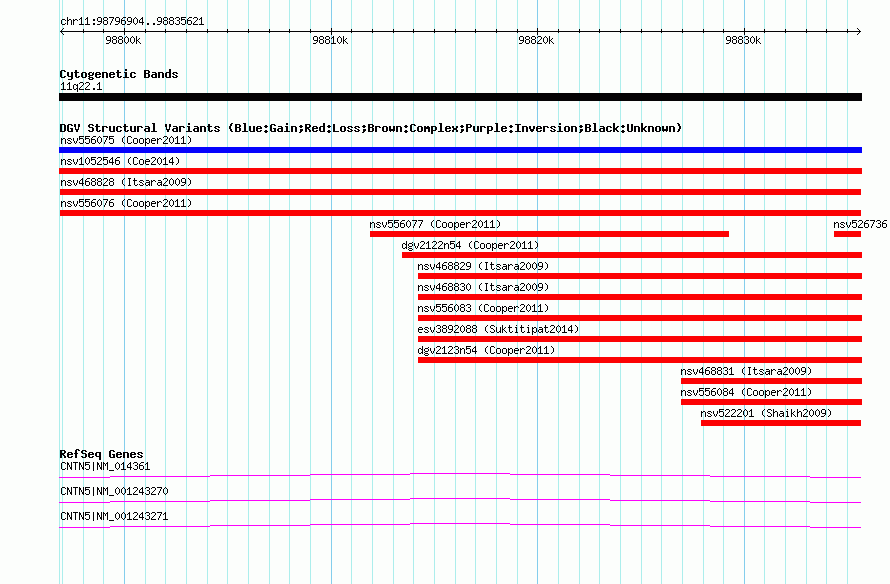Click the magenta gene line under CNTN5|NM_001243271
890x584 pixels.
[460, 526]
